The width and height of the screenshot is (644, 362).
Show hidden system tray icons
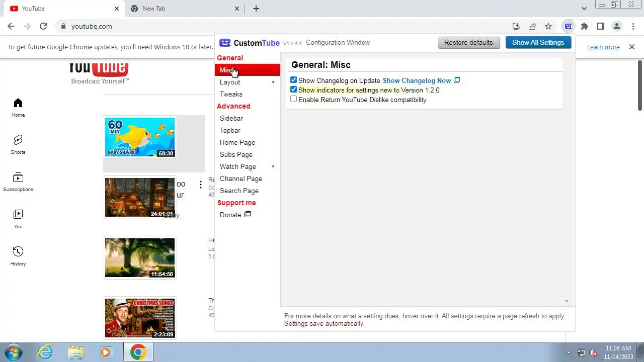tap(569, 352)
